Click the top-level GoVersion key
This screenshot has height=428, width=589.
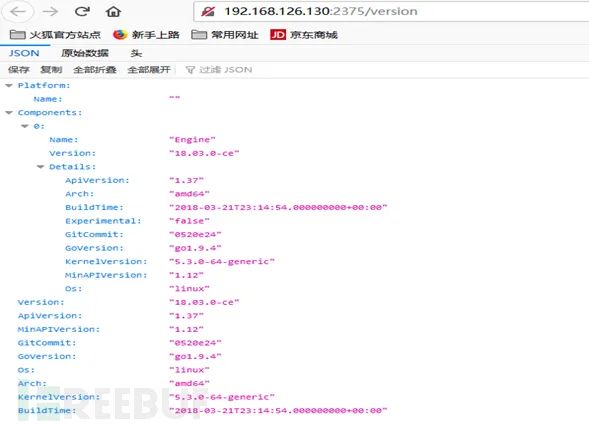47,356
